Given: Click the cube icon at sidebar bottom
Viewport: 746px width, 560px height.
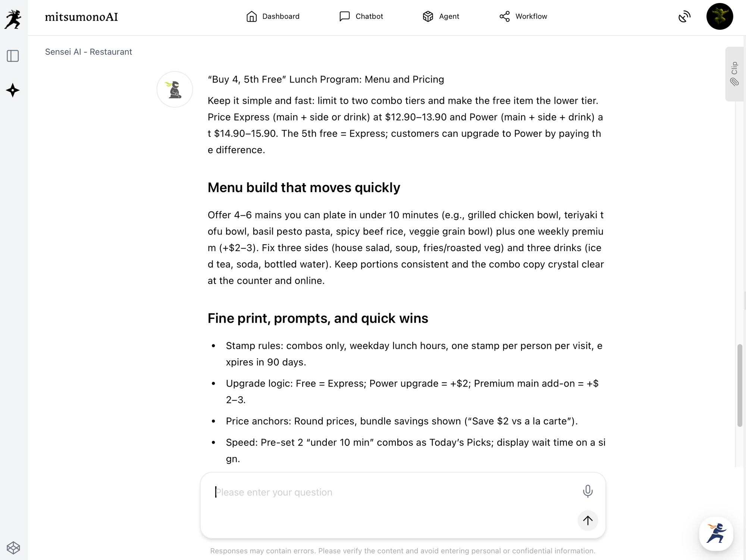Looking at the screenshot, I should (x=13, y=548).
